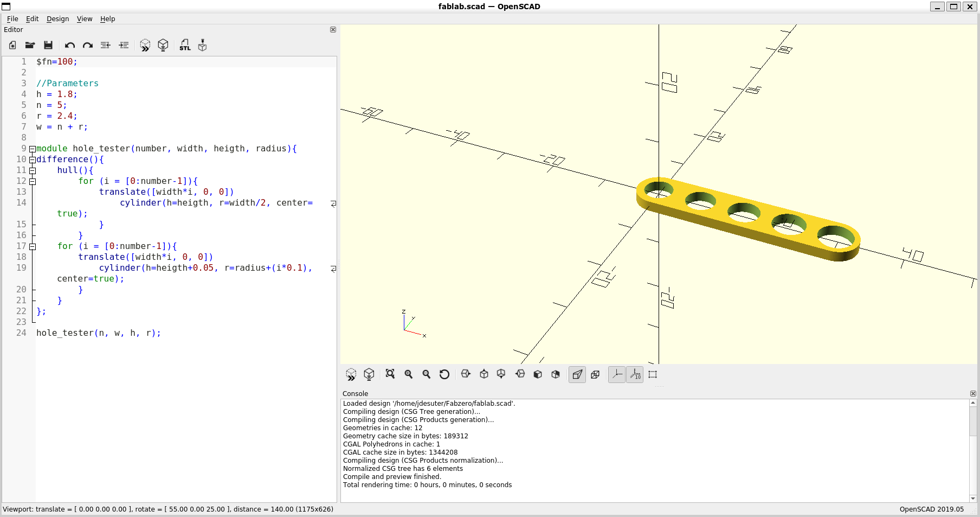
Task: Click the Viewport translate status bar text
Action: click(x=168, y=509)
